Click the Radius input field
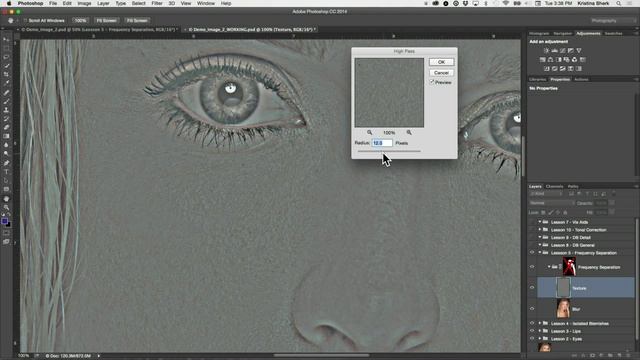Viewport: 640px width, 360px height. [x=382, y=143]
